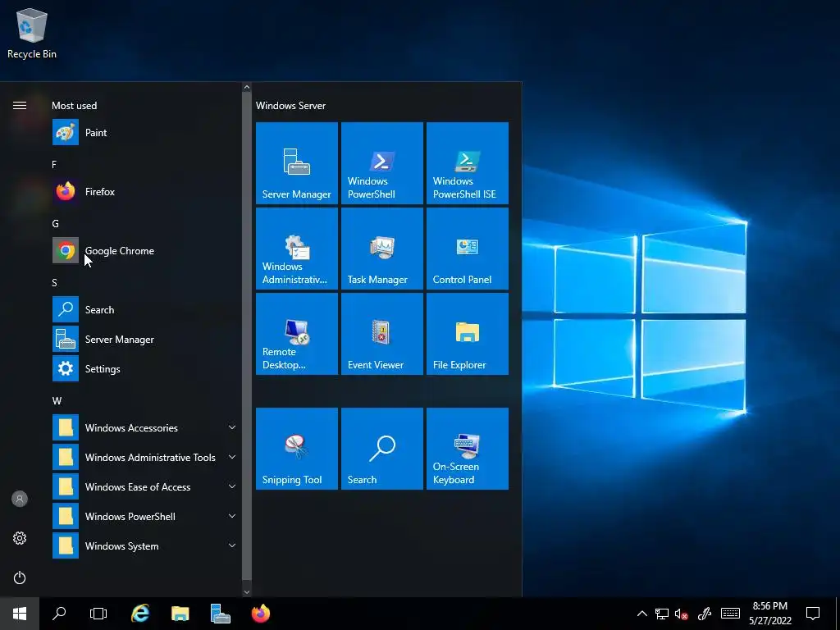Viewport: 840px width, 630px height.
Task: Expand the Windows Administrative Tools folder
Action: pyautogui.click(x=144, y=457)
